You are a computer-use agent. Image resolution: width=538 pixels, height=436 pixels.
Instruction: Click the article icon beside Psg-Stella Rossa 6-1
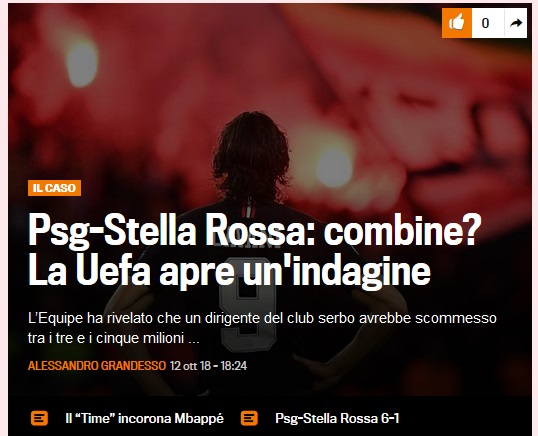click(249, 418)
